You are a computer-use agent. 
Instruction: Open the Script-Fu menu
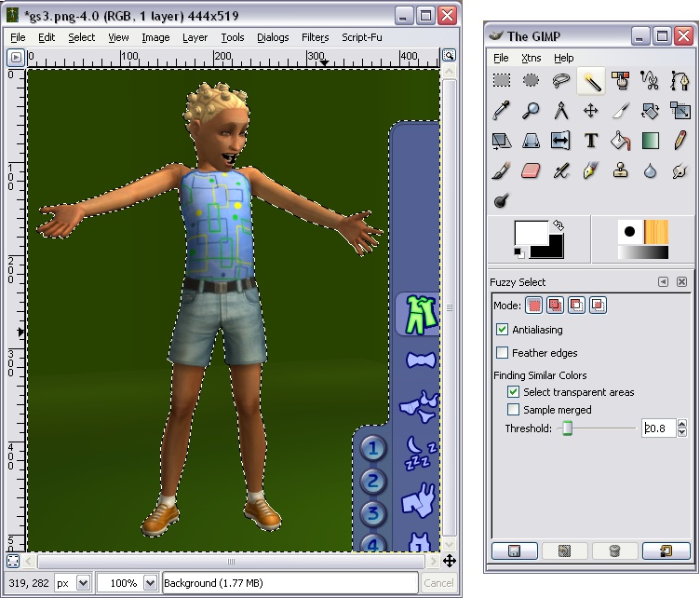pos(362,37)
